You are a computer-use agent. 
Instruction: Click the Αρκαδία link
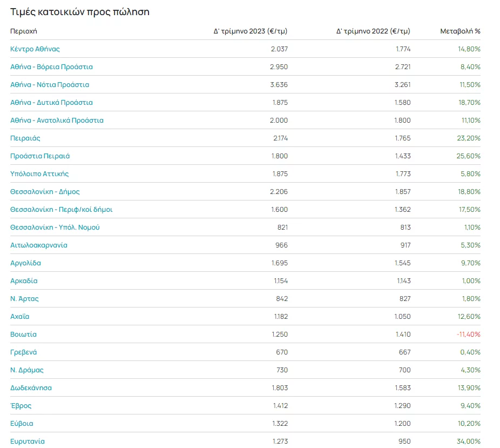click(x=24, y=281)
